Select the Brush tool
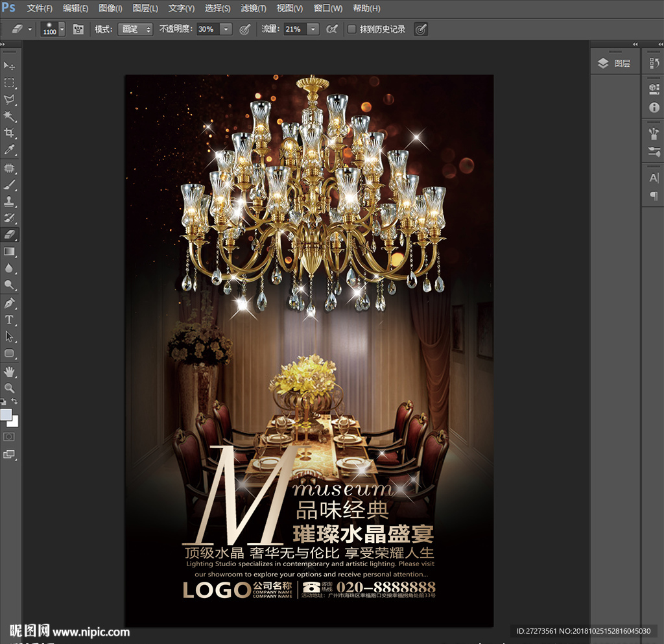Viewport: 664px width, 644px height. (9, 185)
